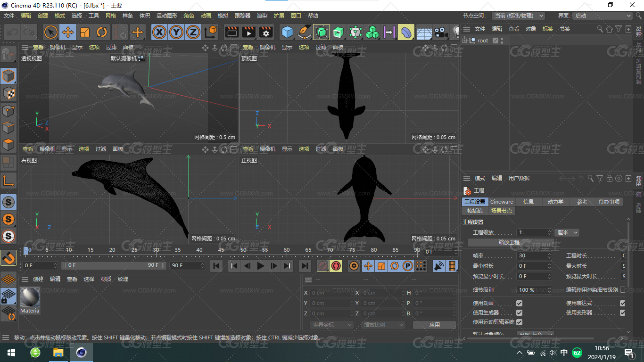Open the 摄像机 menu of perspective viewport
Screen dimensions: 644x362
(x=58, y=47)
